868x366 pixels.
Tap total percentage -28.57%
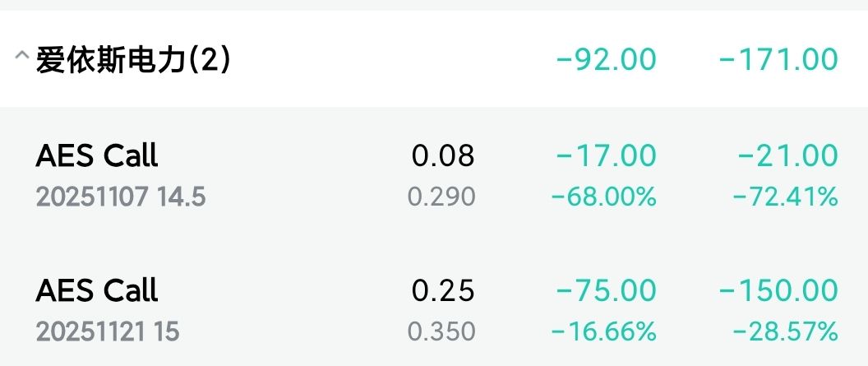pyautogui.click(x=785, y=331)
